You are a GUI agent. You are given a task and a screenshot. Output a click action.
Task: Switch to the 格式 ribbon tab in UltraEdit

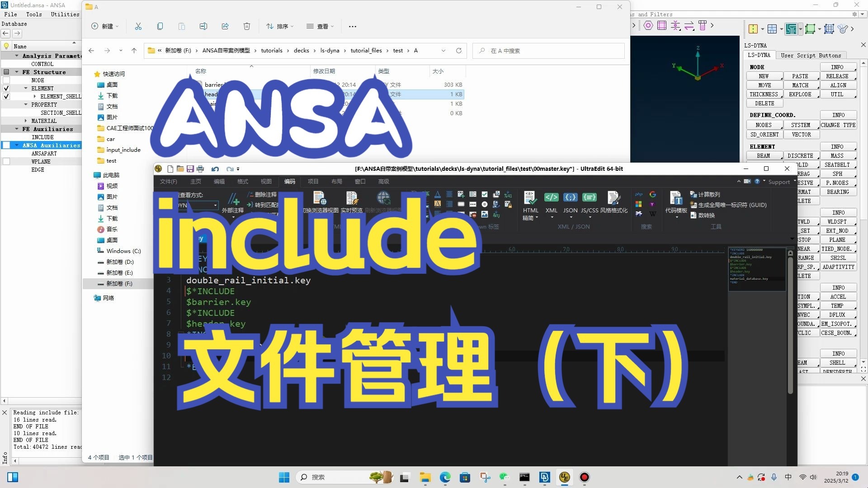(x=242, y=182)
